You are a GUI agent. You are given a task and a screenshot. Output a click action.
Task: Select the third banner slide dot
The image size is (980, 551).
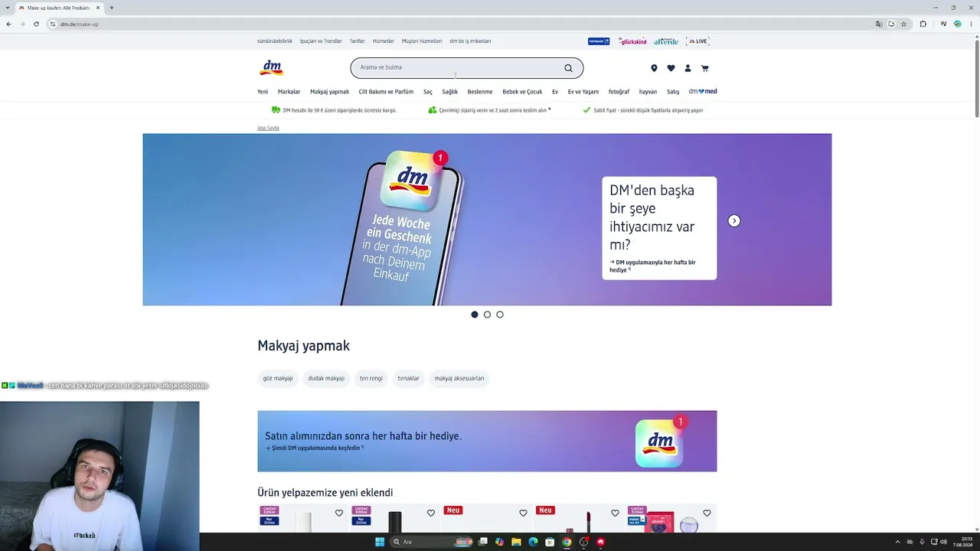click(500, 315)
